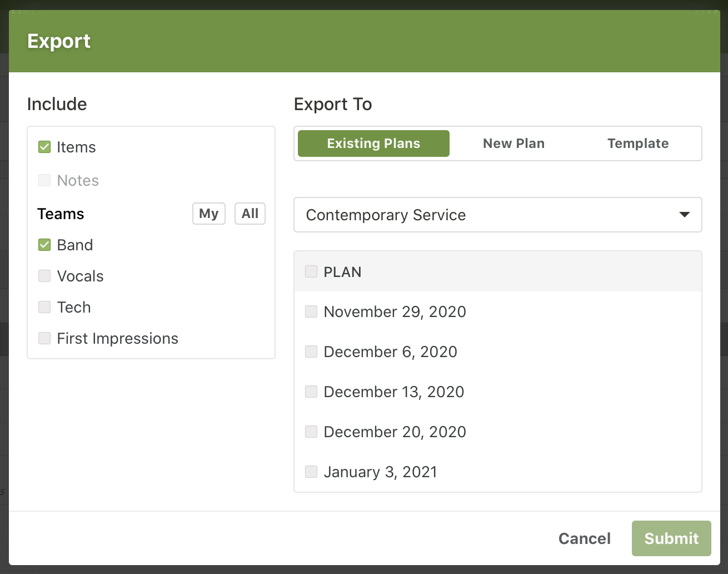Tick the First Impressions checkbox

coord(44,339)
